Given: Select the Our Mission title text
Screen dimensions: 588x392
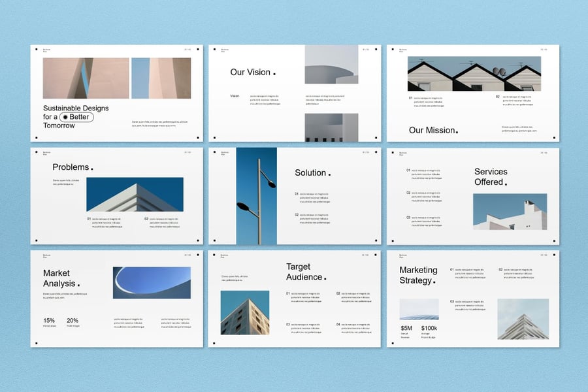Looking at the screenshot, I should (432, 130).
